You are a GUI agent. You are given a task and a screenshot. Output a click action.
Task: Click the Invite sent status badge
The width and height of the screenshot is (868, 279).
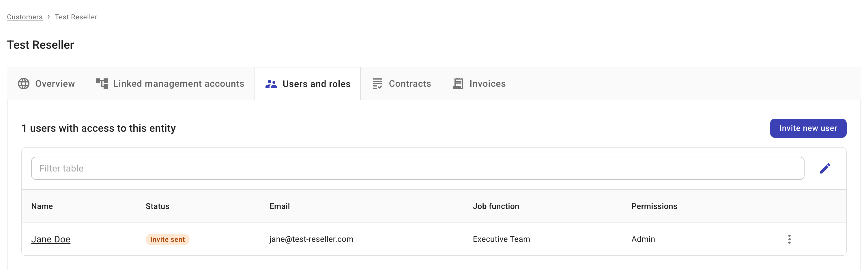[167, 239]
